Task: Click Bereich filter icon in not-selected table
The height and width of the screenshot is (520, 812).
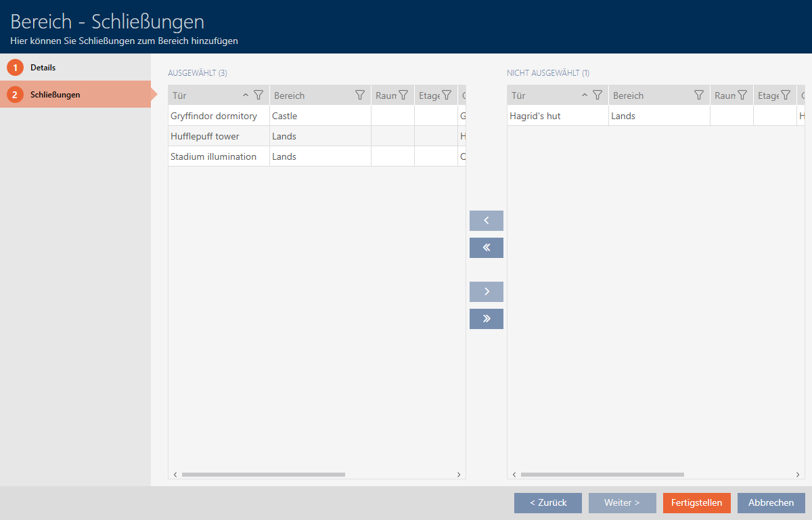Action: pyautogui.click(x=699, y=95)
